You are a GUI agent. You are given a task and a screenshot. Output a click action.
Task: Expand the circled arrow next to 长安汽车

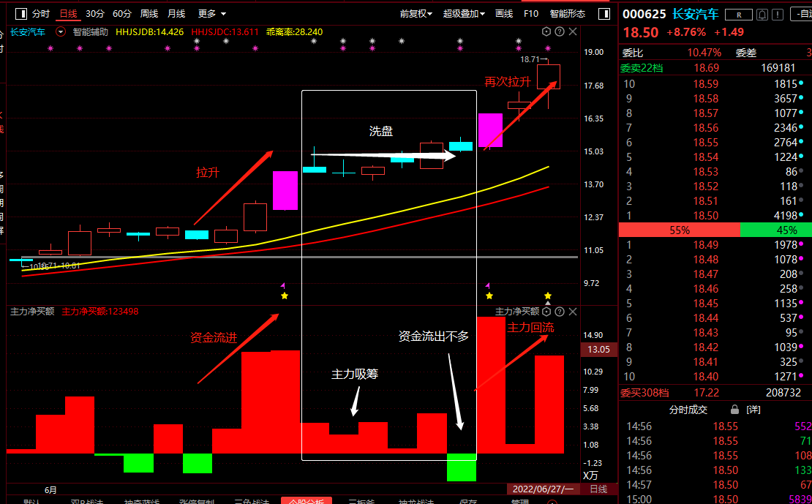click(61, 32)
